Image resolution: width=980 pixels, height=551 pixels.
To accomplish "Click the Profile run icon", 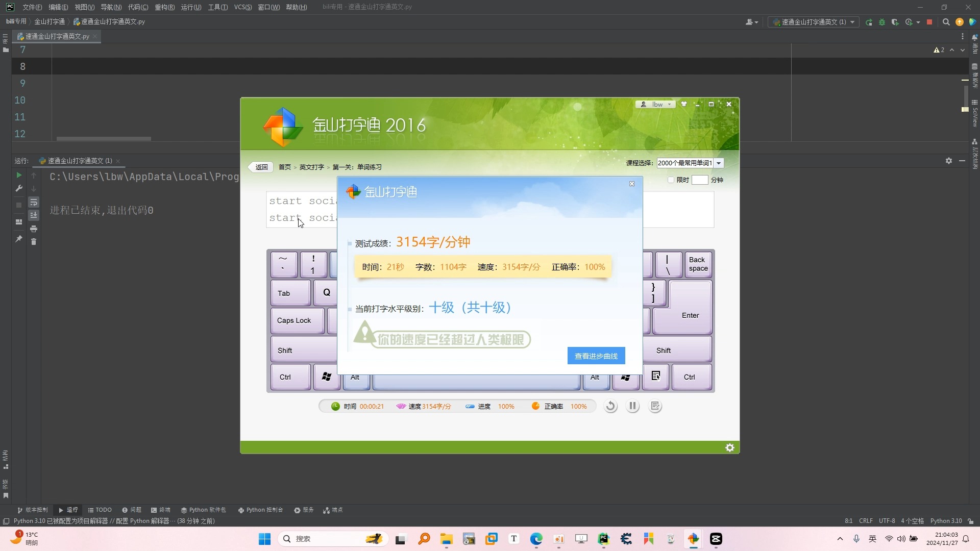I will click(909, 22).
